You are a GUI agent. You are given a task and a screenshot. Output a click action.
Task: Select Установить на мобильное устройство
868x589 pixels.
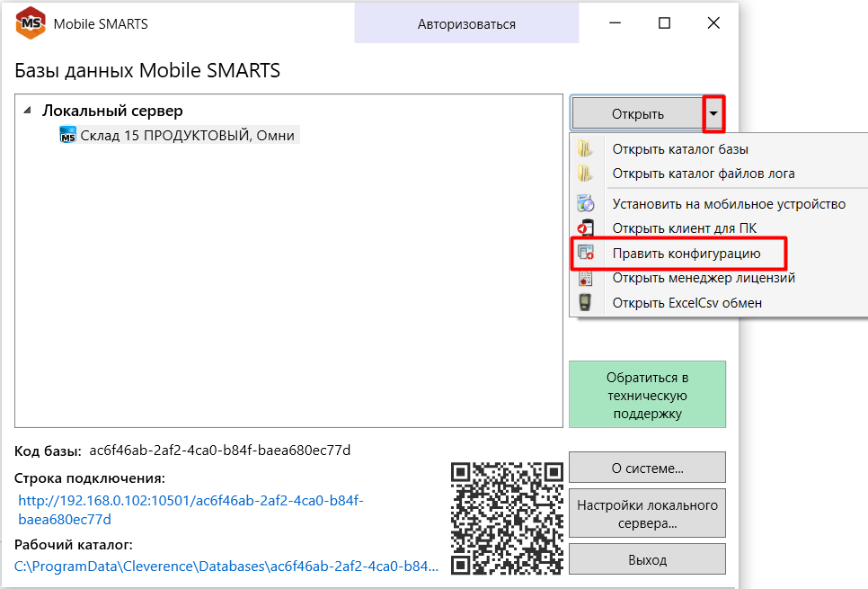(x=729, y=204)
